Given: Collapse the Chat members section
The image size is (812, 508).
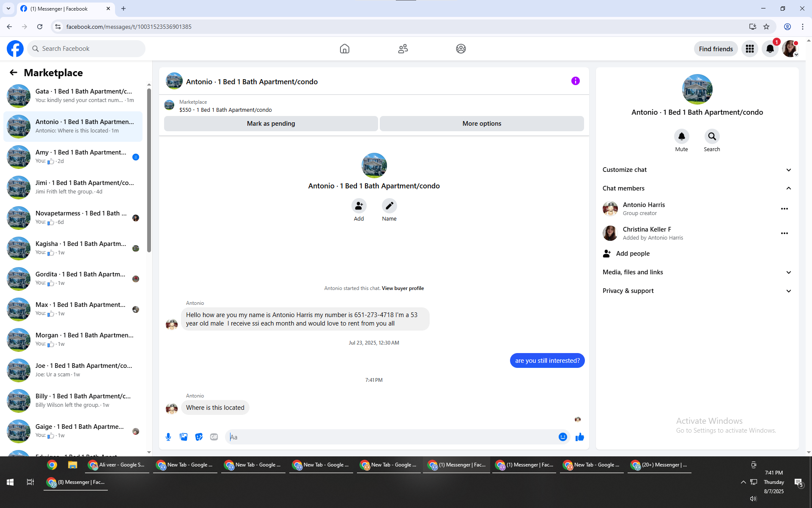Looking at the screenshot, I should 697,188.
